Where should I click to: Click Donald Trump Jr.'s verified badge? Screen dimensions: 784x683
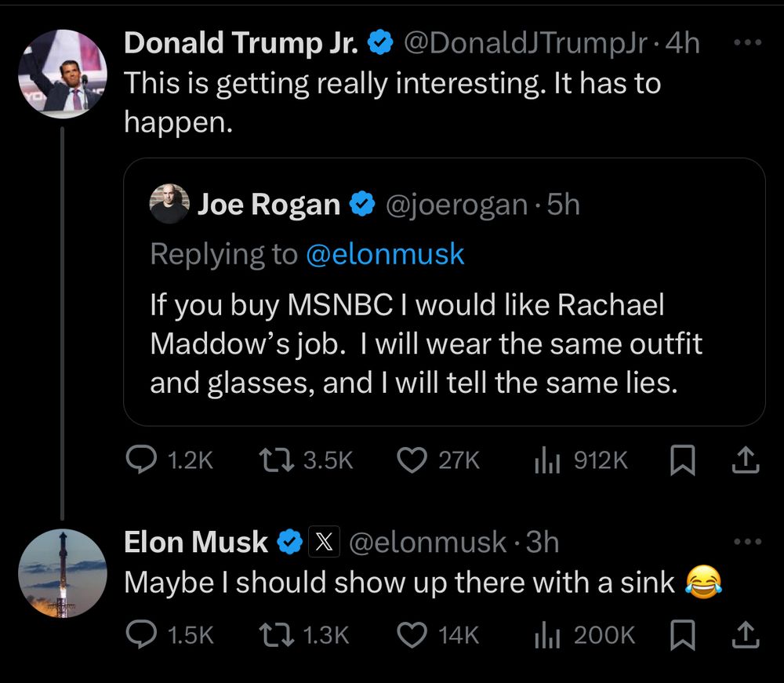[379, 43]
